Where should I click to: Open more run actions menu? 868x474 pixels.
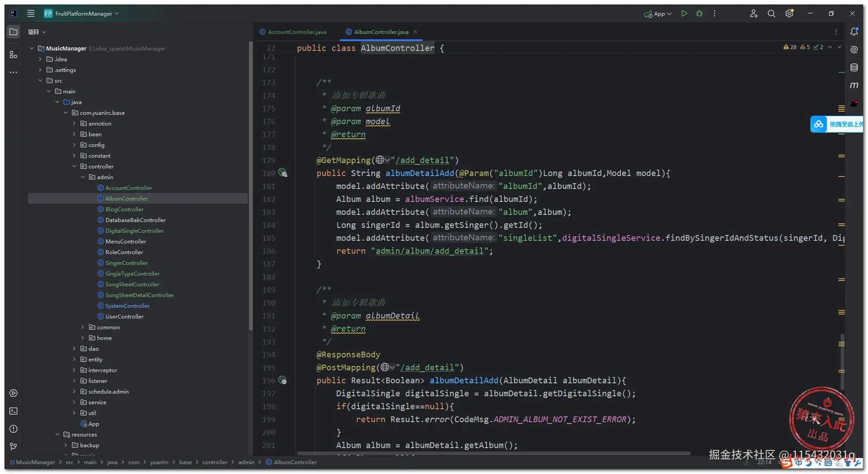715,13
